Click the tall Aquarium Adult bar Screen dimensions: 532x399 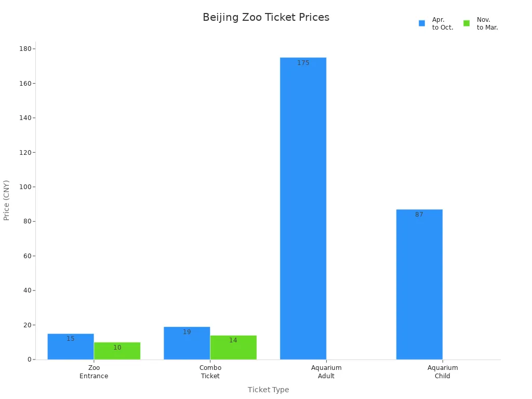303,208
